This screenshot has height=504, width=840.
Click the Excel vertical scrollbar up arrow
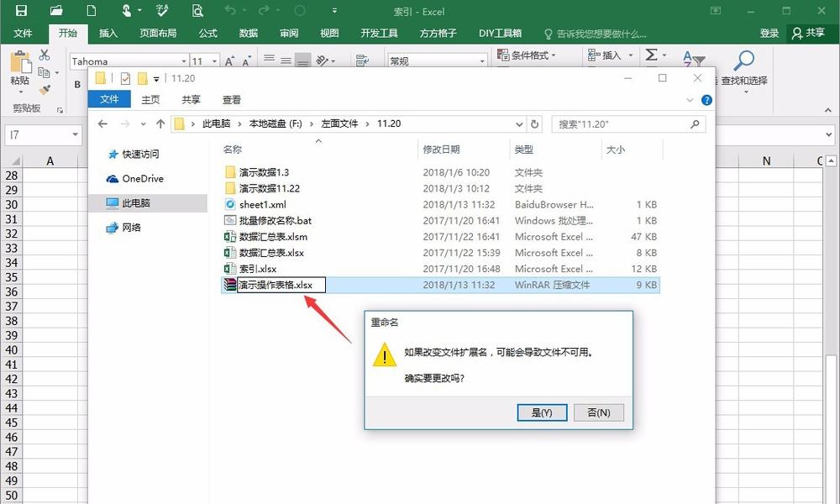point(832,160)
